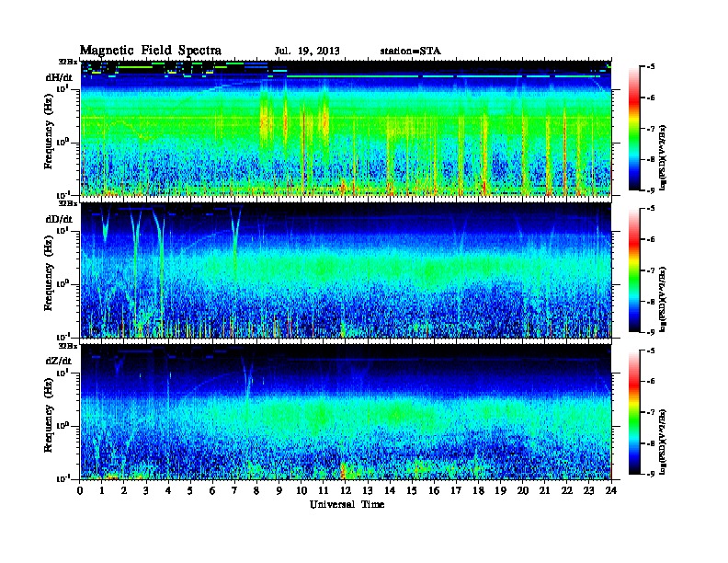The width and height of the screenshot is (728, 563).
Task: Click the dZ/dt panel color bar
Action: (633, 412)
